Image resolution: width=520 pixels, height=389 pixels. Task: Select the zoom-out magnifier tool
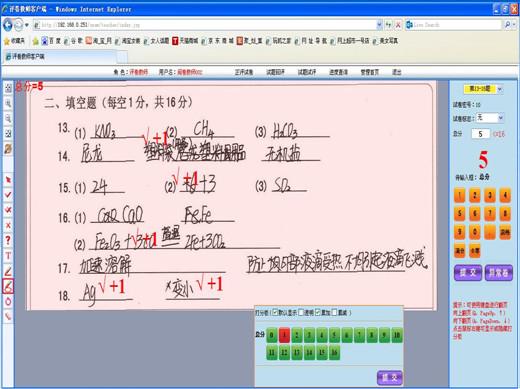(8, 118)
